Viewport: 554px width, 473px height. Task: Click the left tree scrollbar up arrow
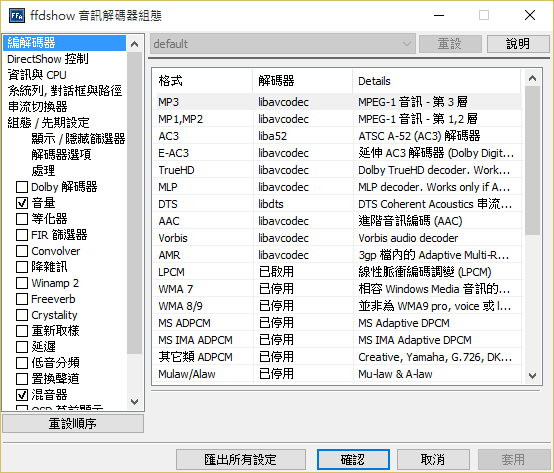pos(135,44)
